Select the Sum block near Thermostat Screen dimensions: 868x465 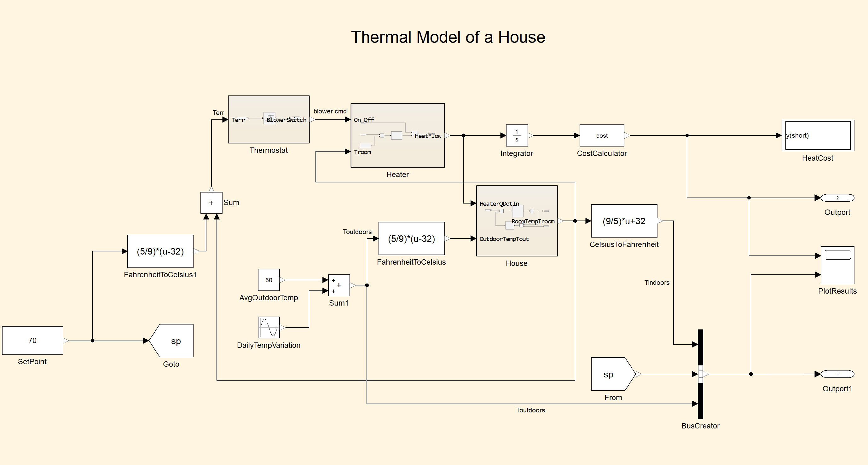[211, 203]
